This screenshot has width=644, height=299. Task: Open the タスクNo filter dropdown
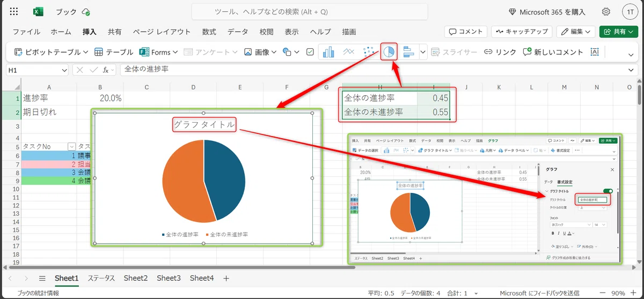(71, 146)
